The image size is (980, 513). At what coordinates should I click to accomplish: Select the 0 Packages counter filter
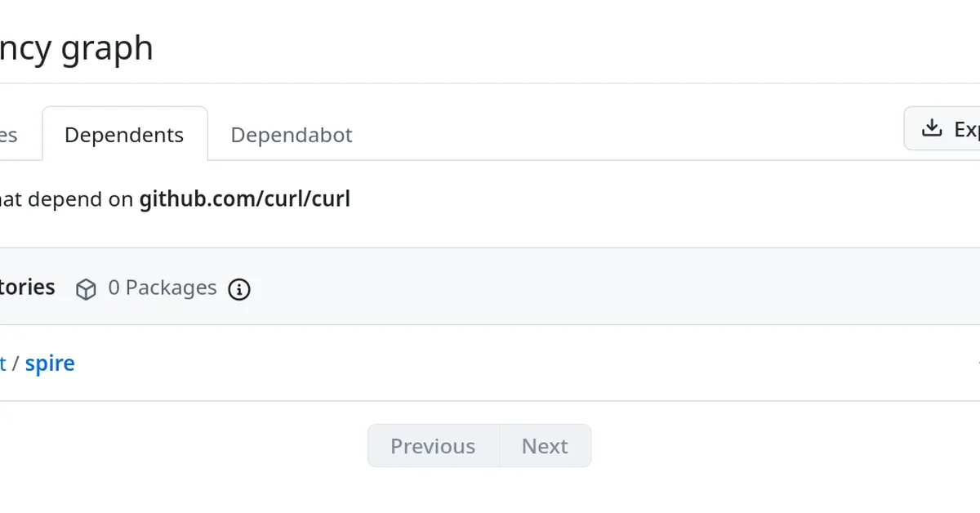click(162, 288)
